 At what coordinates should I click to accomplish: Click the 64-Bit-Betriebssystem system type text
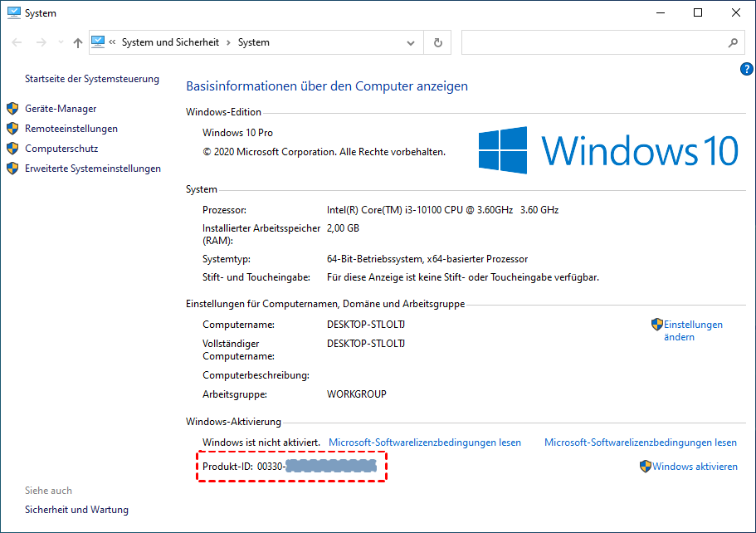point(427,259)
